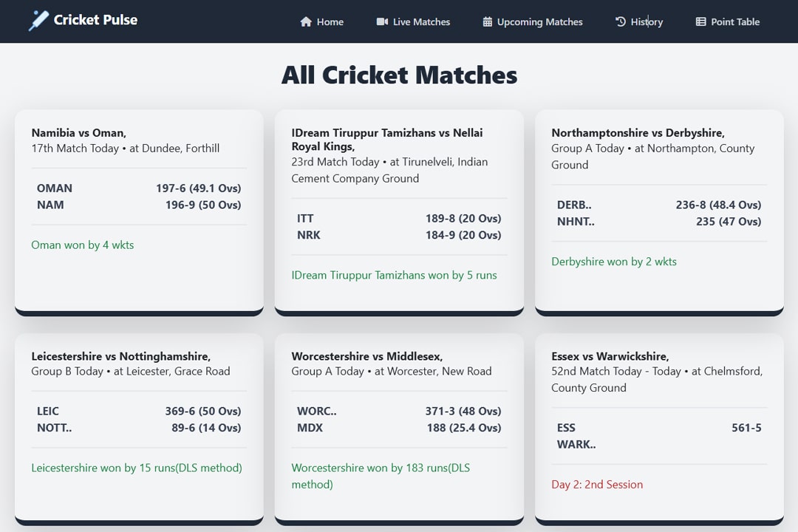Go to Live Matches page
This screenshot has width=798, height=532.
click(x=421, y=22)
